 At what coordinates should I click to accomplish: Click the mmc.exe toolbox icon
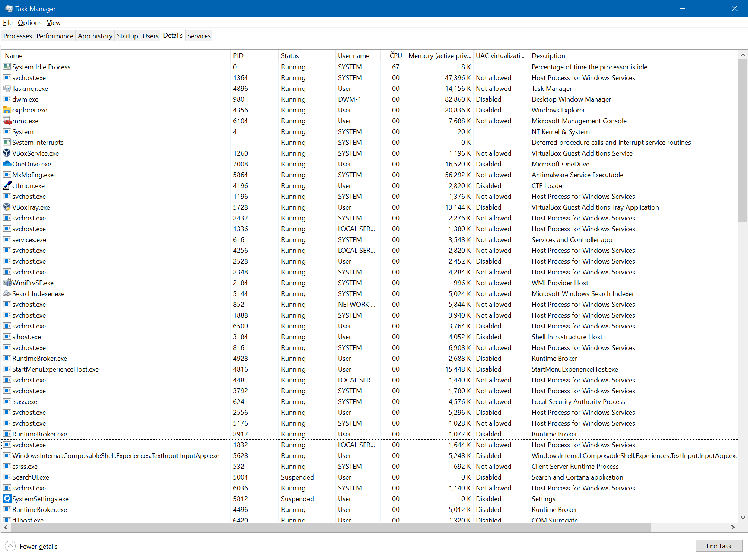click(7, 121)
